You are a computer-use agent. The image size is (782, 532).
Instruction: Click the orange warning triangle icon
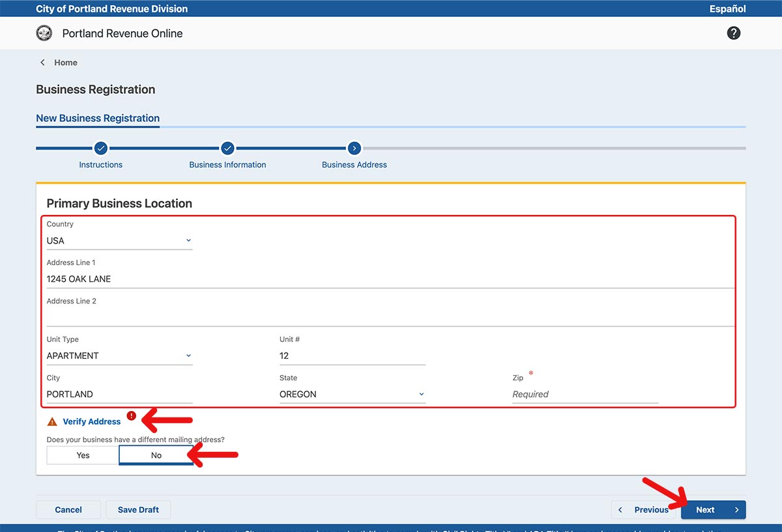(x=52, y=422)
